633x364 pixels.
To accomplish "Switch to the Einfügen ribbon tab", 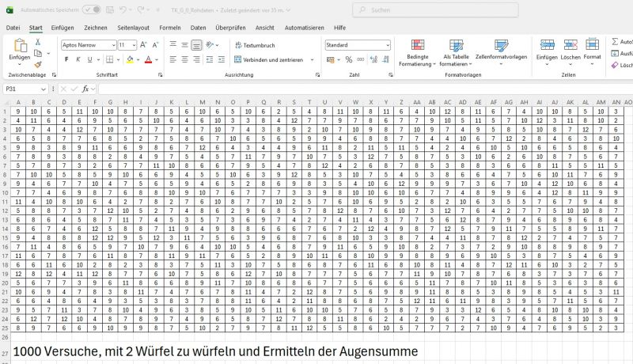I will coord(63,28).
